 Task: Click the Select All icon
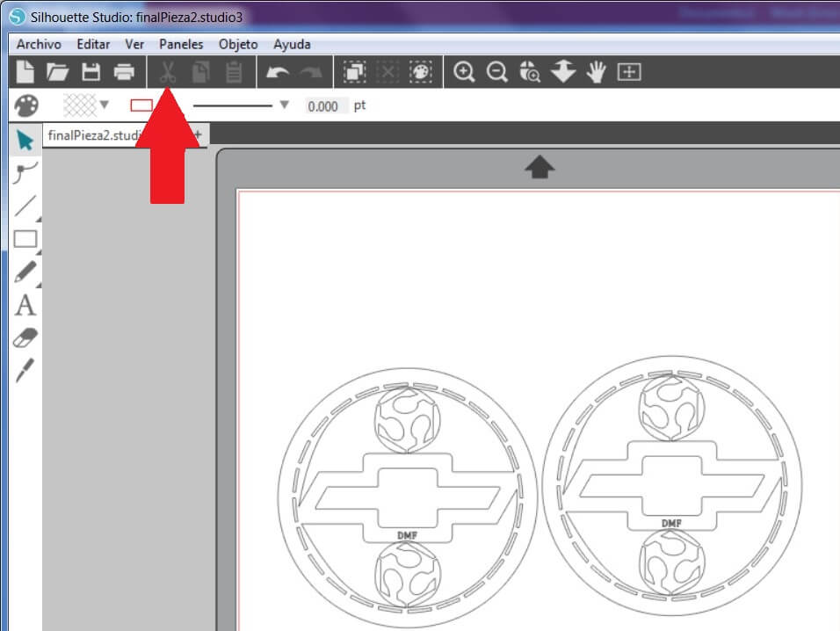click(354, 72)
